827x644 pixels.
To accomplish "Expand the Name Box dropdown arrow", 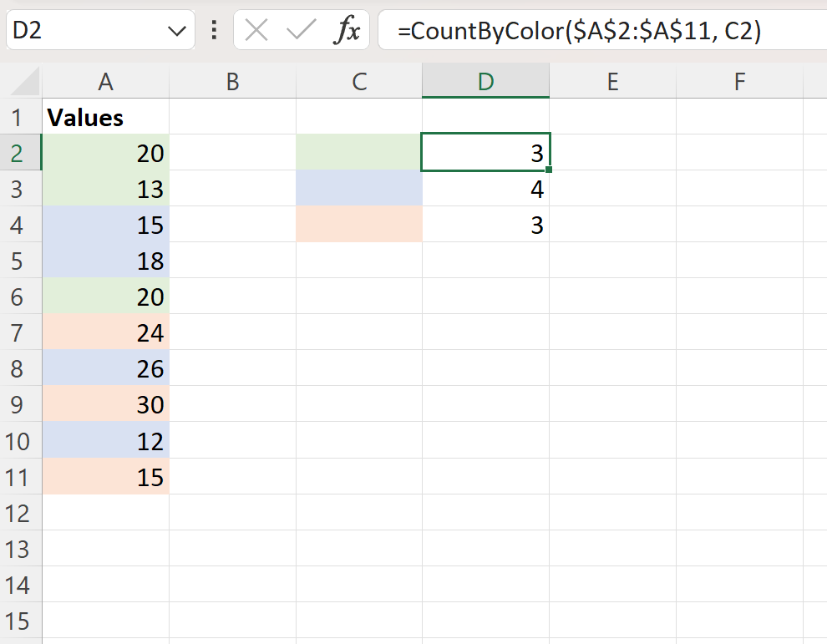I will (177, 31).
